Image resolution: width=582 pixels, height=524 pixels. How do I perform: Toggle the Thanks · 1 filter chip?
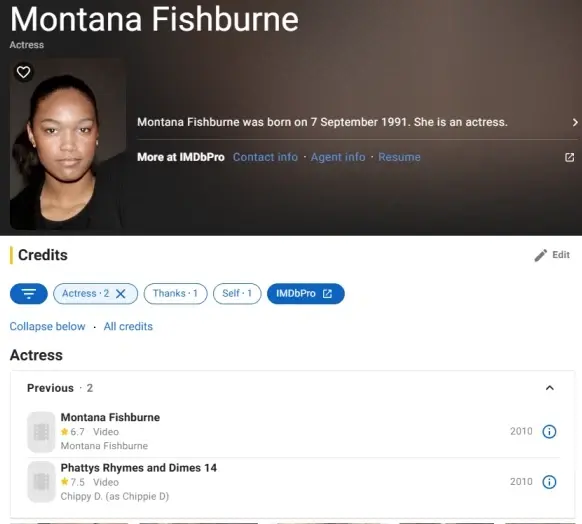click(175, 294)
